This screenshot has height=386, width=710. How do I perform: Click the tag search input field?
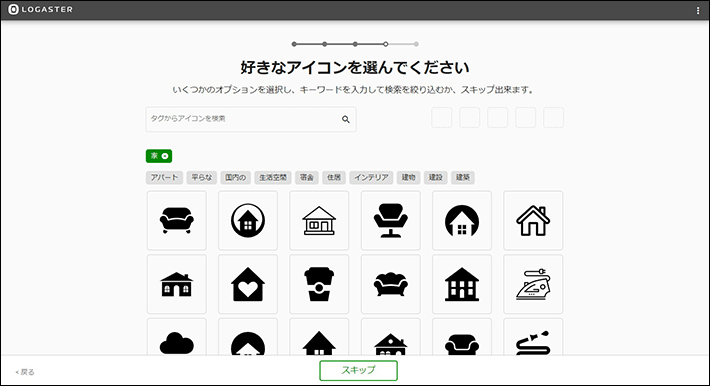click(x=251, y=119)
